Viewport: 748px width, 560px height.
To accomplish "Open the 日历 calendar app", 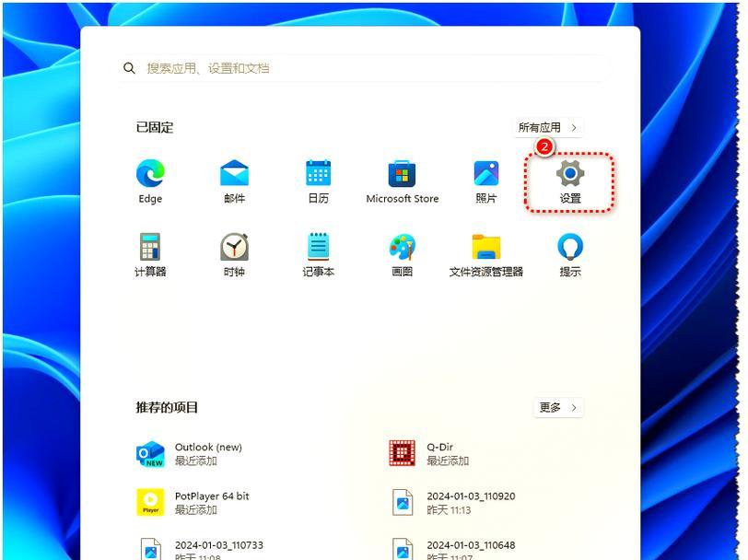I will (x=318, y=181).
